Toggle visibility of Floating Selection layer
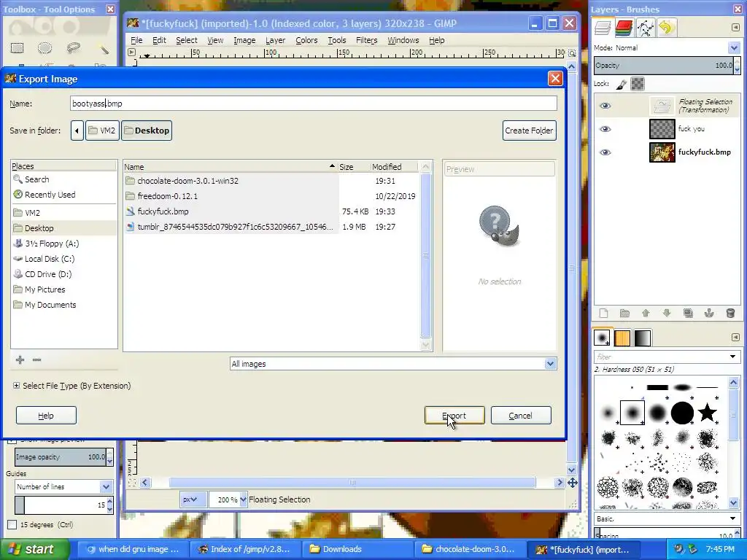747x560 pixels. [x=605, y=106]
